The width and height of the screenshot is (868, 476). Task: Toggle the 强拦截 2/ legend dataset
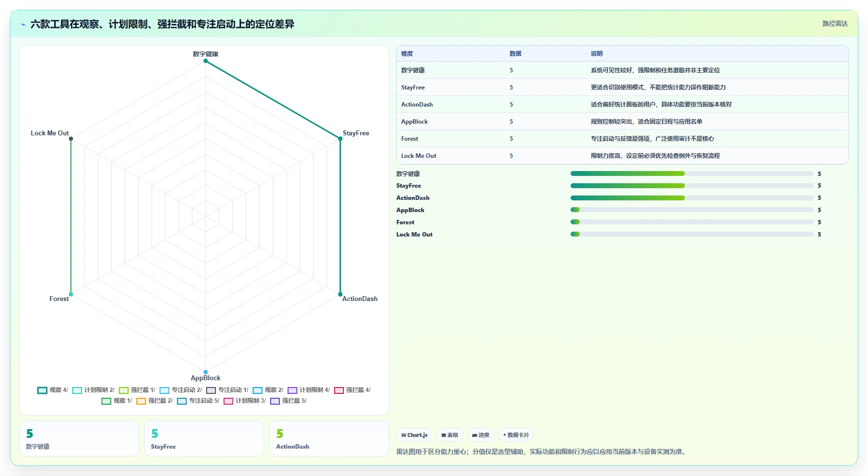[x=154, y=401]
